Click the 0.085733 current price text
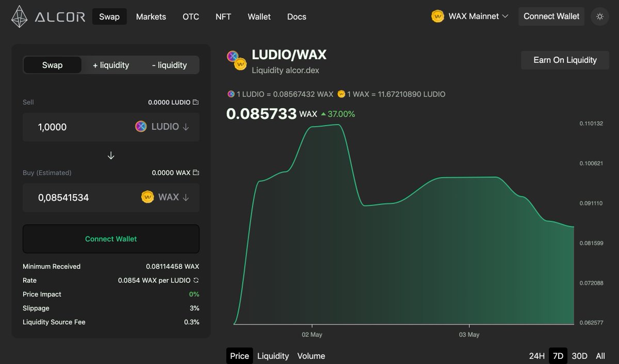 262,114
